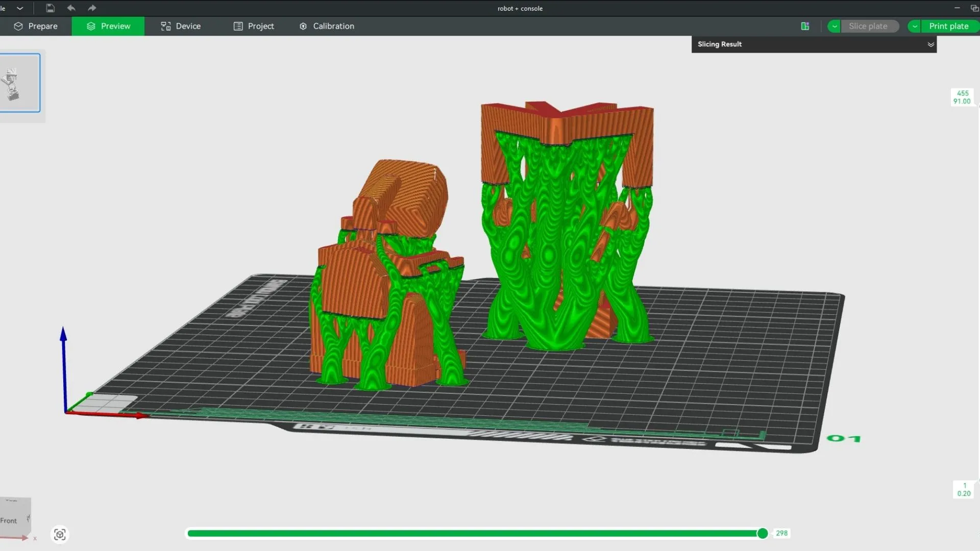Image resolution: width=980 pixels, height=551 pixels.
Task: Click the Print plate button
Action: 948,26
